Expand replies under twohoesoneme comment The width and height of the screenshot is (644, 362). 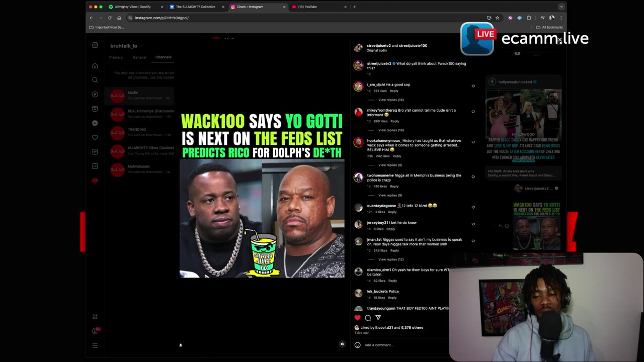(390, 195)
